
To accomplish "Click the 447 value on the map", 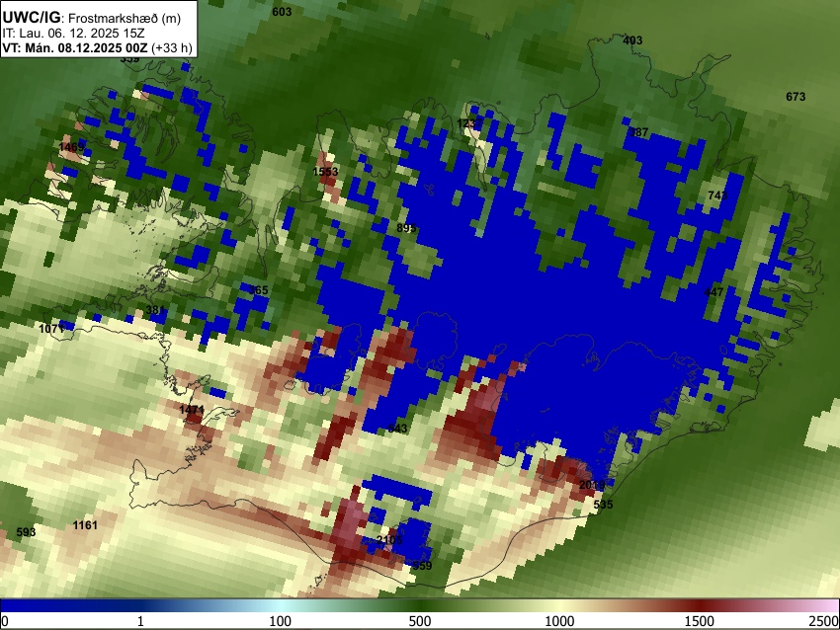I will 714,291.
